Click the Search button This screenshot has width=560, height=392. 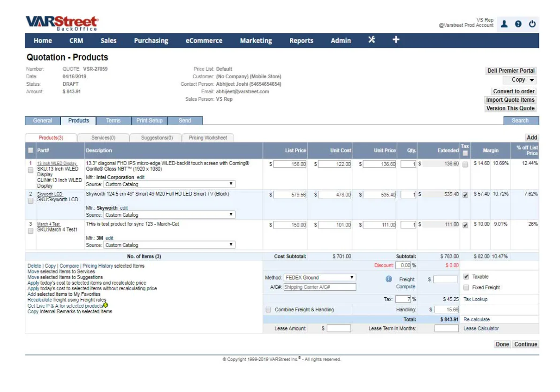point(520,121)
